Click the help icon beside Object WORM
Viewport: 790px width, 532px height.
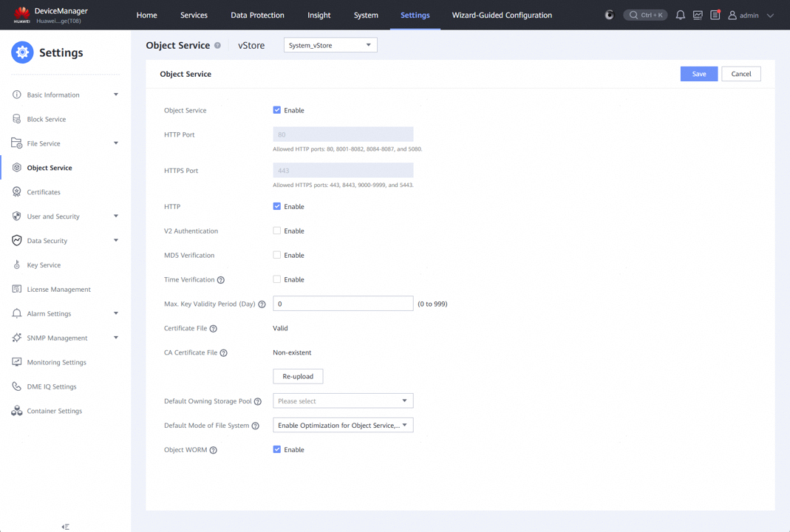[214, 450]
